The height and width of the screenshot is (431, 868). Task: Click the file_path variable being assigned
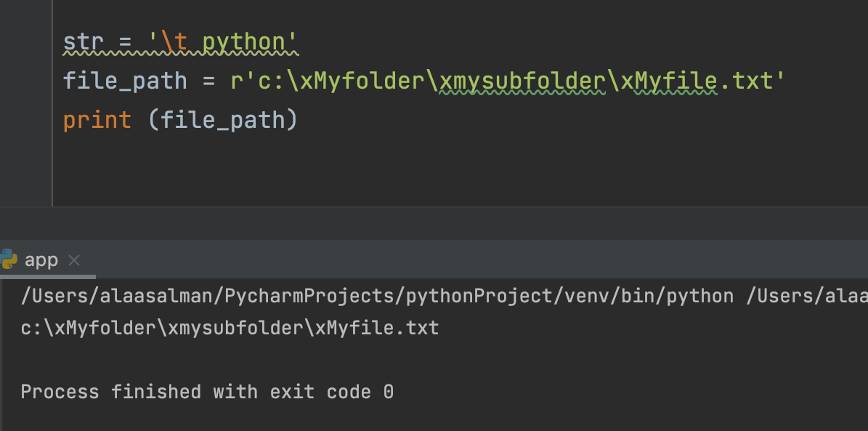(125, 81)
